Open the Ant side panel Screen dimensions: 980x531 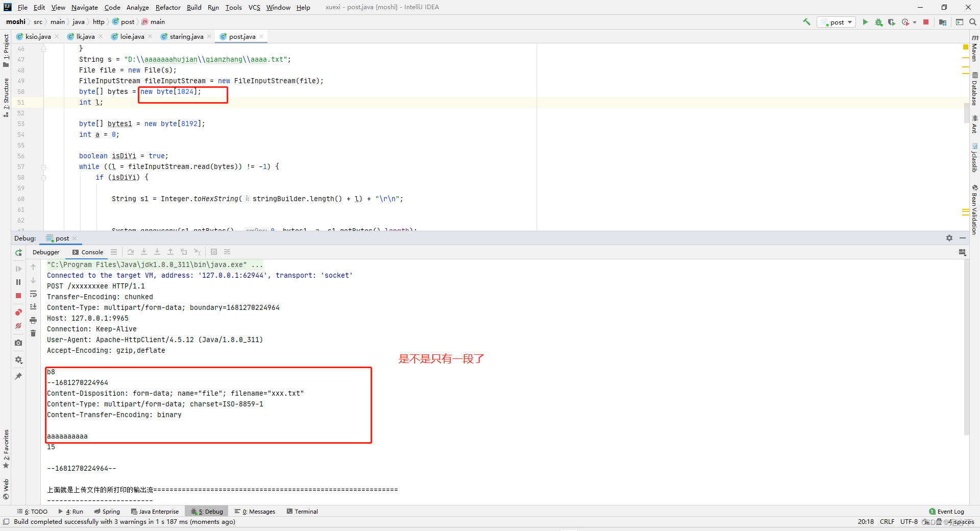click(x=974, y=124)
